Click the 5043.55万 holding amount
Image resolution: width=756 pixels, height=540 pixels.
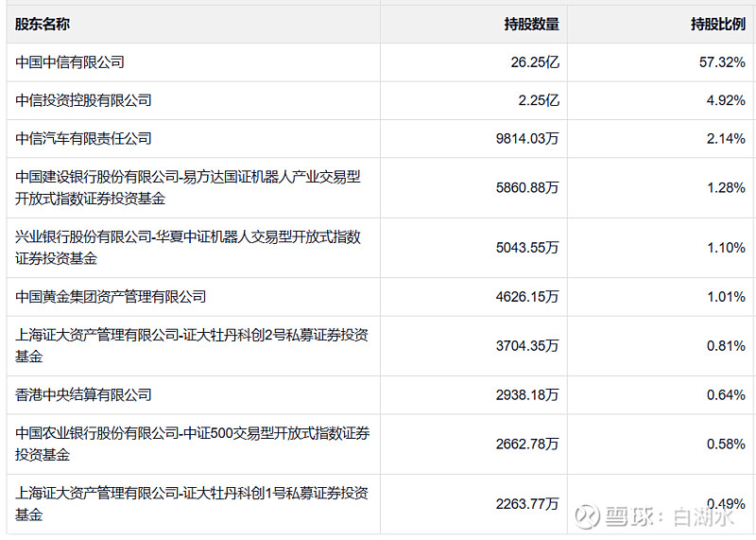pos(527,248)
